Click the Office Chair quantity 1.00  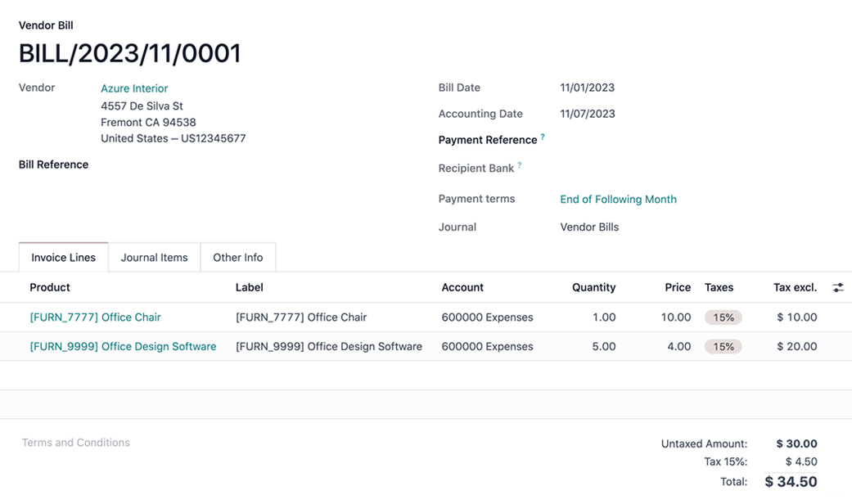tap(603, 317)
